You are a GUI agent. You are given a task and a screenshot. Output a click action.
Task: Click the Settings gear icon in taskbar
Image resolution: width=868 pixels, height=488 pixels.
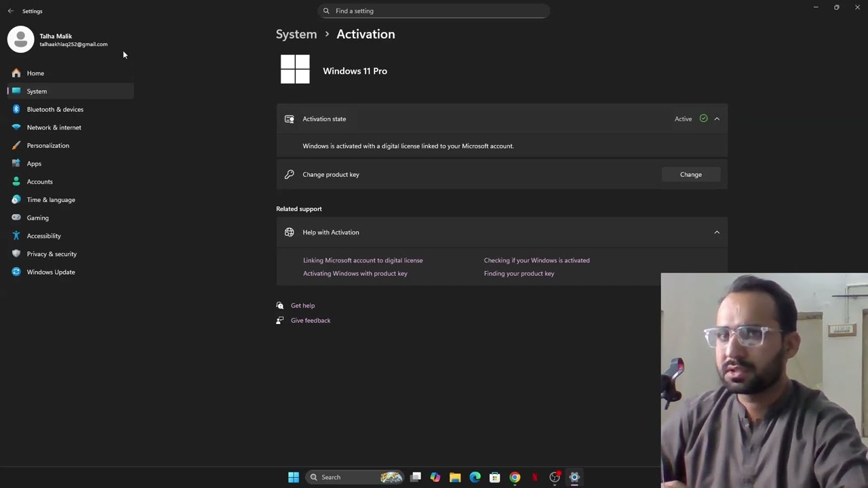coord(574,477)
